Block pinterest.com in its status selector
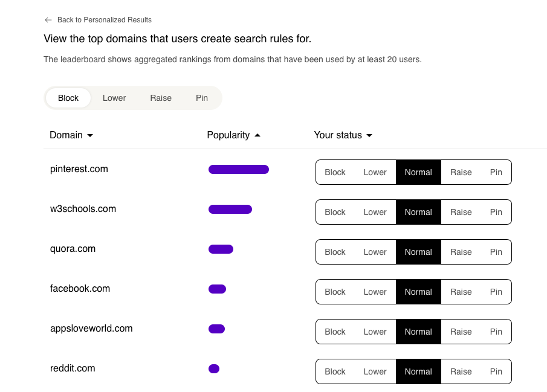 (335, 172)
